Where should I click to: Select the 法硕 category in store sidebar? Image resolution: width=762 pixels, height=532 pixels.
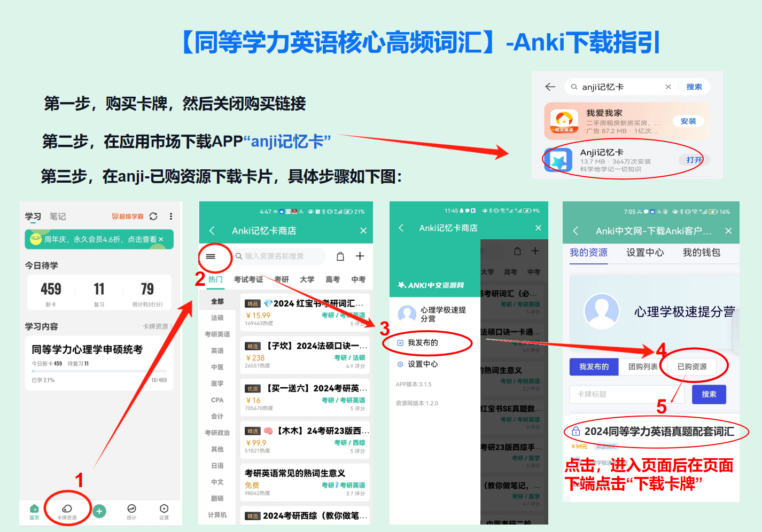tap(217, 318)
